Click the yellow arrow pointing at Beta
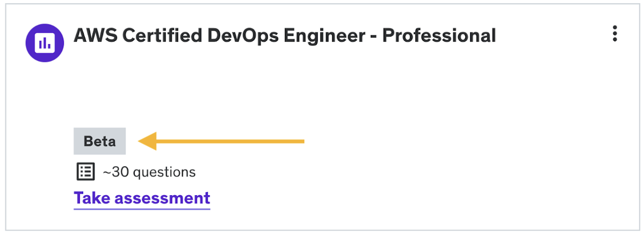Image resolution: width=644 pixels, height=235 pixels. [x=221, y=141]
